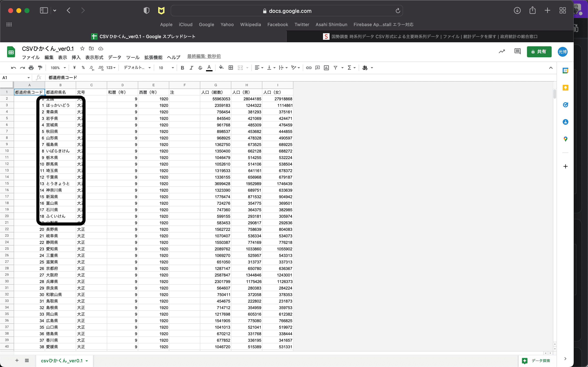Open the データ menu

(115, 57)
